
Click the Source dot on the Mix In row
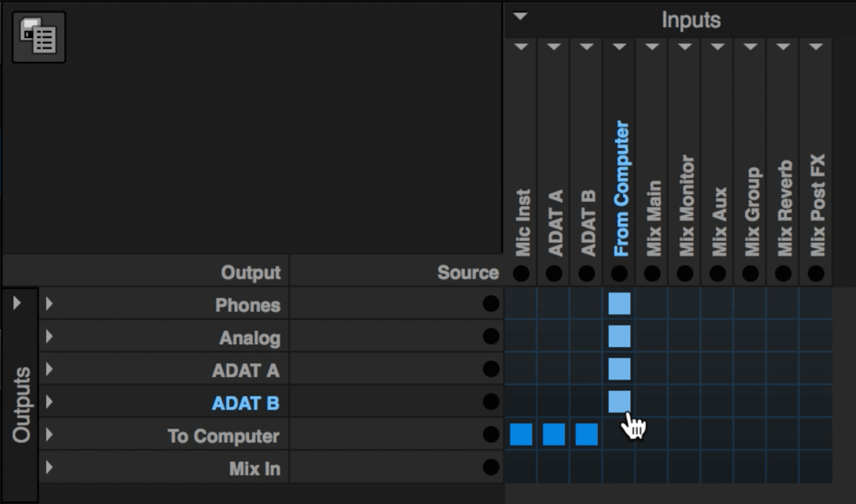[x=491, y=468]
